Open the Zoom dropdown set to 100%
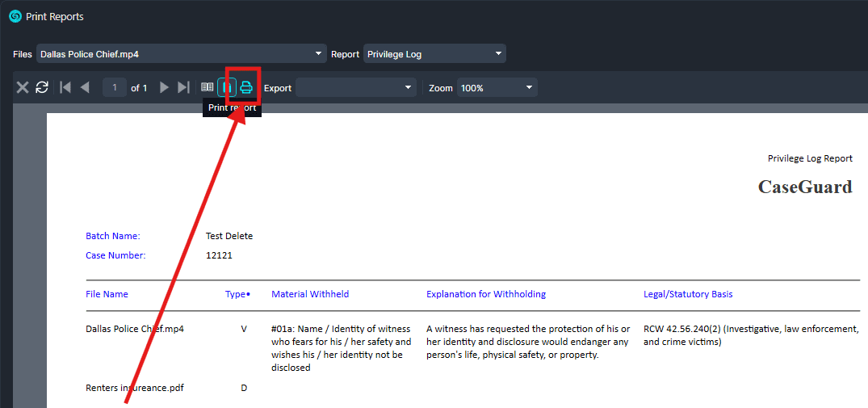The width and height of the screenshot is (868, 408). (x=497, y=87)
